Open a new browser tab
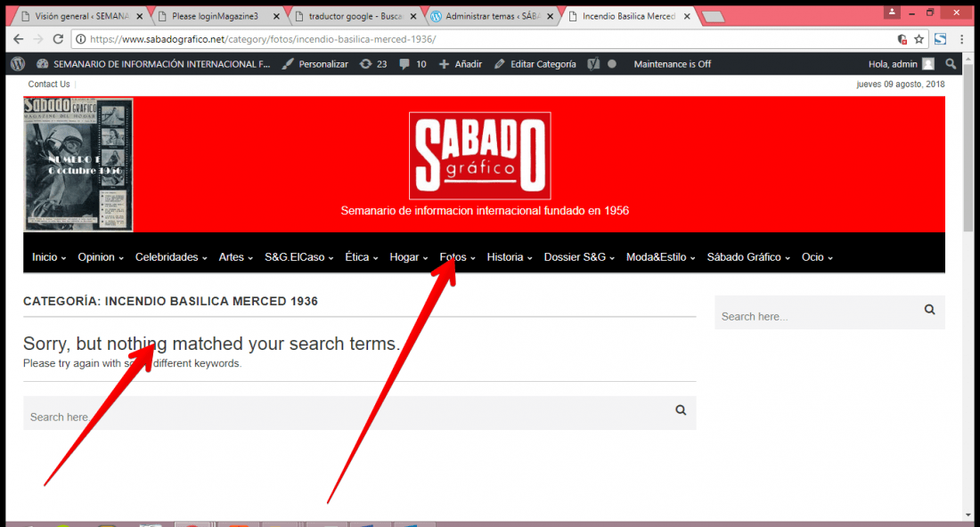980x527 pixels. (713, 17)
